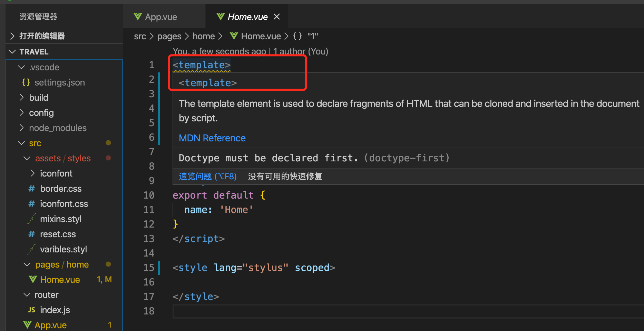This screenshot has height=331, width=644.
Task: Click the "1" symbol breadcrumb
Action: pos(313,36)
